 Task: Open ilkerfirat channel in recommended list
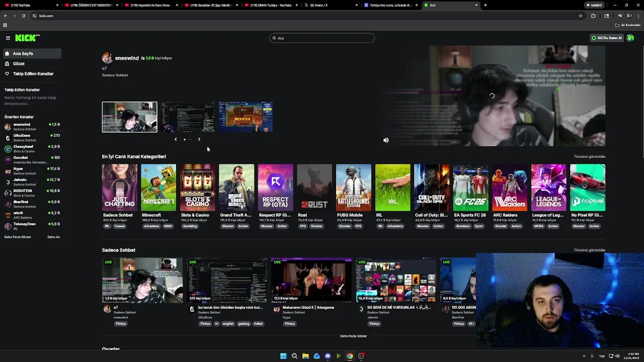pos(32,204)
